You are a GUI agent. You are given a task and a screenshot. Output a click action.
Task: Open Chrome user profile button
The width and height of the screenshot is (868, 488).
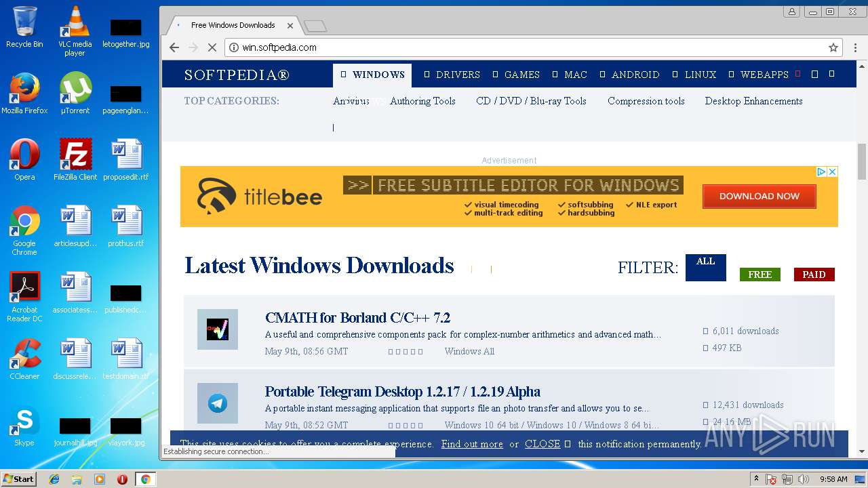click(x=791, y=12)
